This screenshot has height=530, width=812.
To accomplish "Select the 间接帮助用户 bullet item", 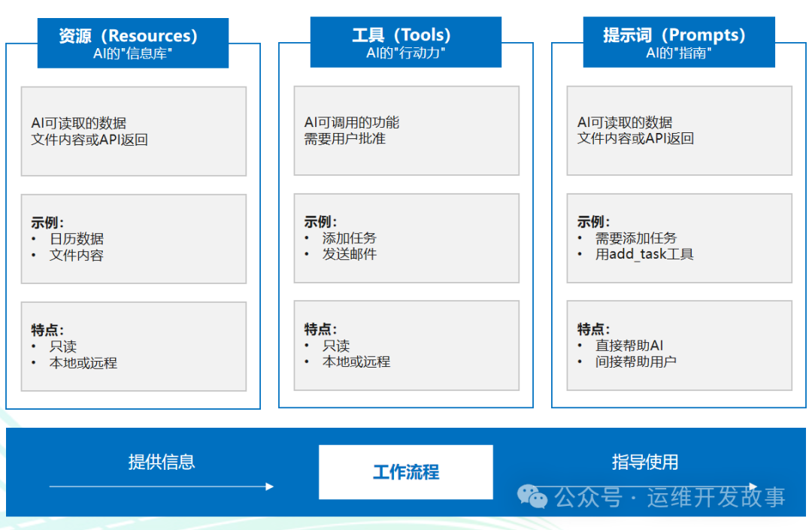I will 636,362.
